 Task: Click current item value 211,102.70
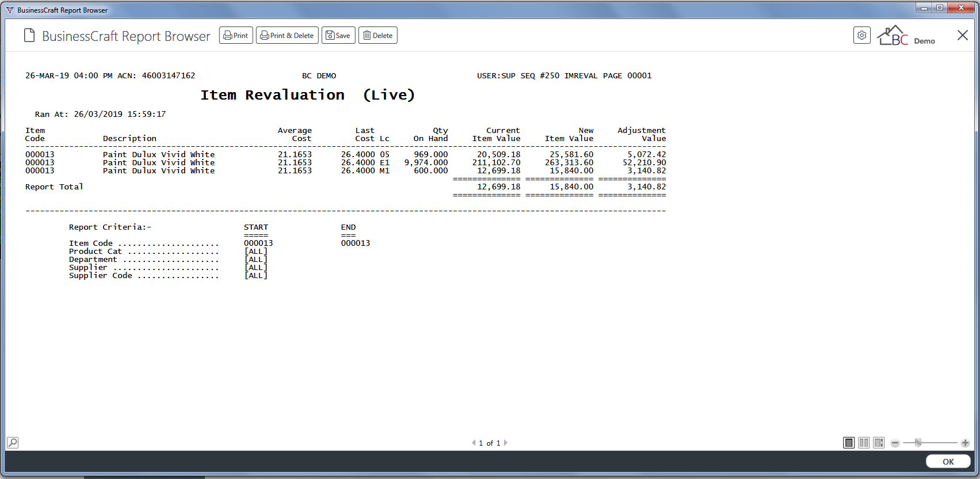[x=496, y=162]
